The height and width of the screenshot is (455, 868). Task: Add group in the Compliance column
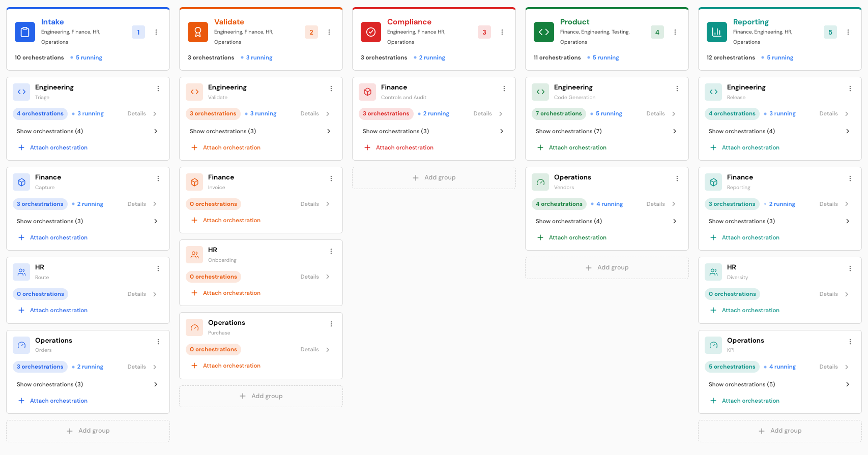pos(434,178)
